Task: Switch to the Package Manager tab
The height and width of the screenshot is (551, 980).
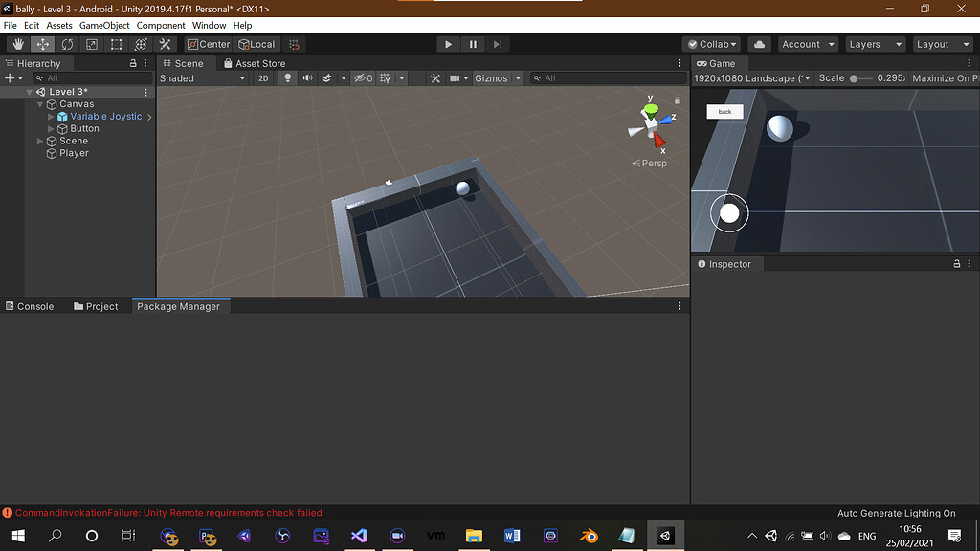Action: [x=180, y=306]
